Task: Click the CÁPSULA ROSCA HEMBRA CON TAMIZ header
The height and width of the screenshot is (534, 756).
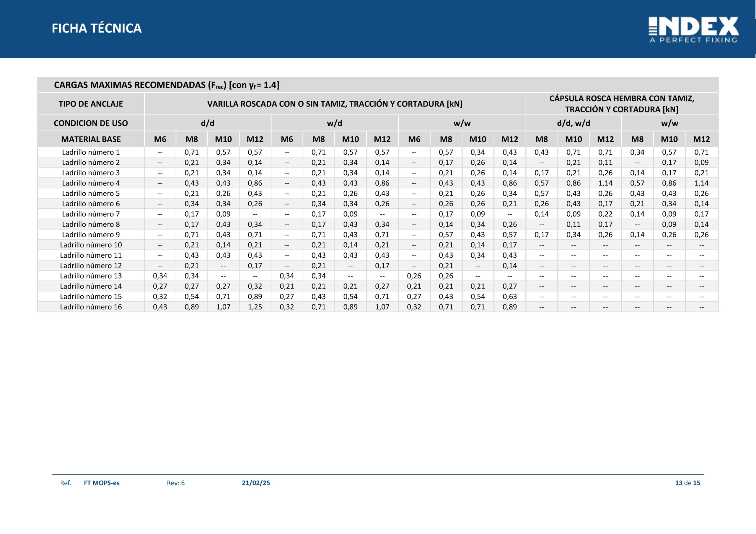Action: point(622,104)
